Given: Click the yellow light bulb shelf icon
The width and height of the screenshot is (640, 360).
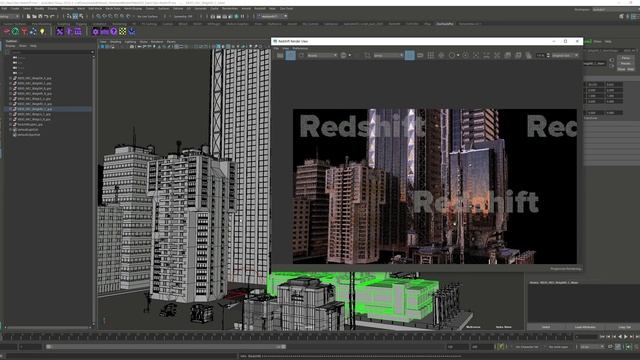Looking at the screenshot, I should click(42, 31).
